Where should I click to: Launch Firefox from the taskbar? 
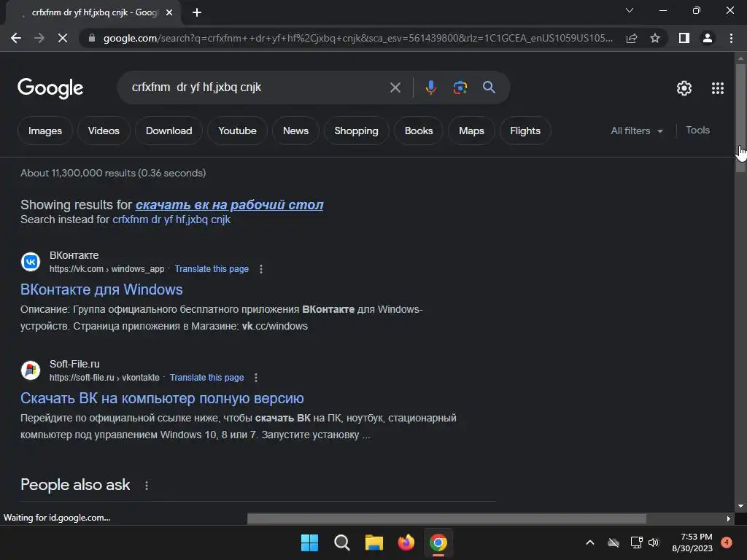(x=406, y=542)
